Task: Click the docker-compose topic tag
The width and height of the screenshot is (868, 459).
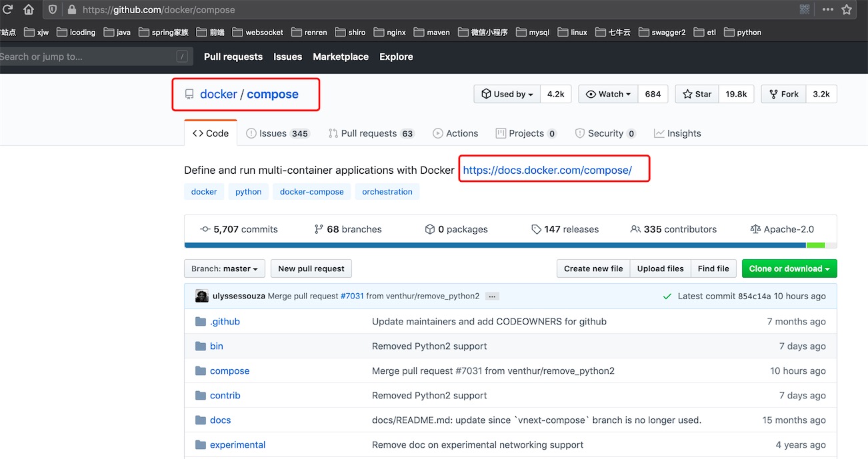Action: point(312,192)
